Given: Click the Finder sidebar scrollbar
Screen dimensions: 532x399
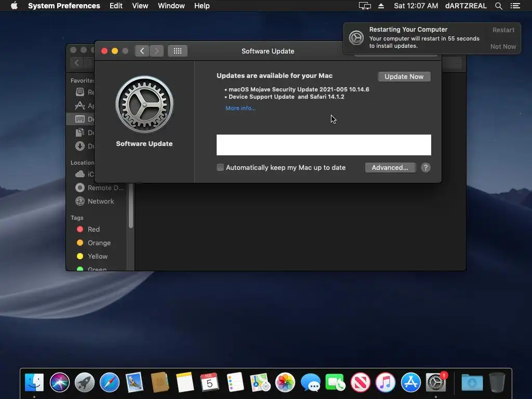Looking at the screenshot, I should (130, 206).
